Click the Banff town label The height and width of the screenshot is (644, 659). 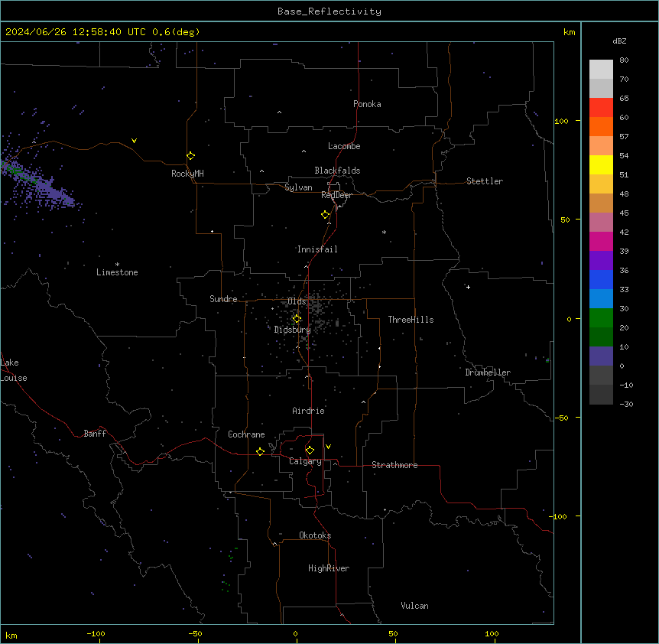coord(95,434)
